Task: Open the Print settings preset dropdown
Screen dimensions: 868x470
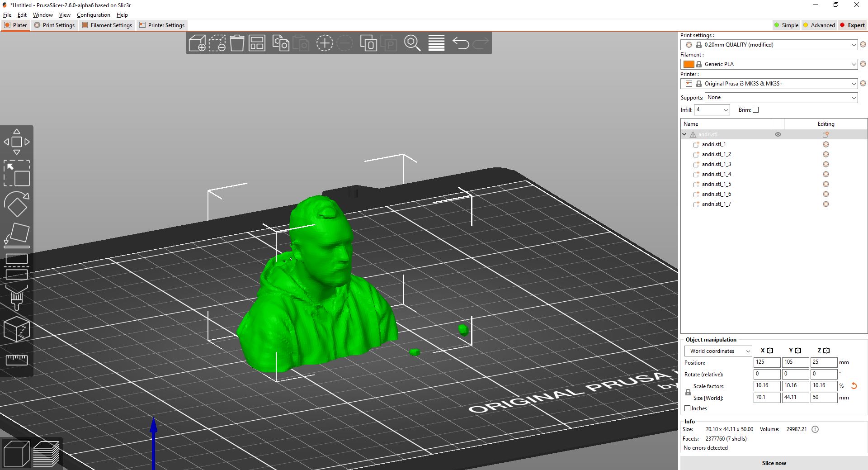Action: (x=769, y=45)
